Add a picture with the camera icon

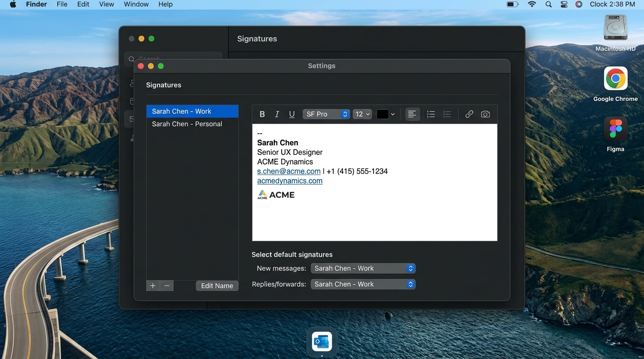(x=485, y=114)
